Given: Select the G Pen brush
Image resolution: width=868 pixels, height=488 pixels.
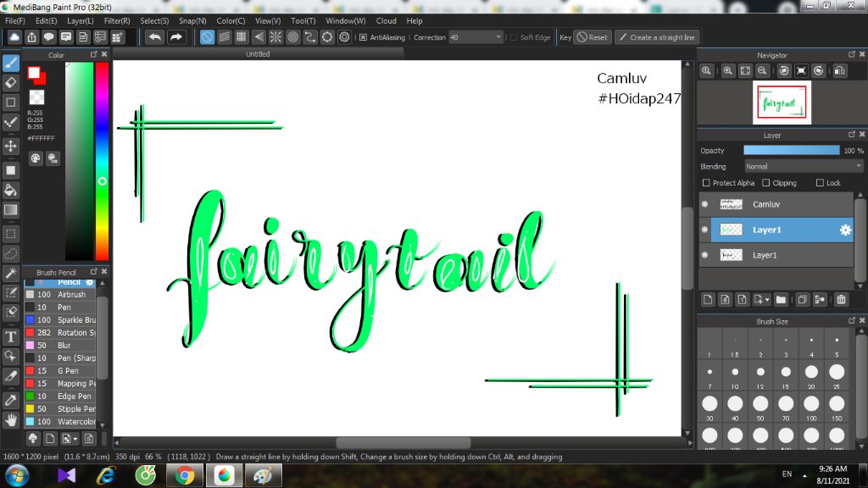Looking at the screenshot, I should tap(60, 371).
